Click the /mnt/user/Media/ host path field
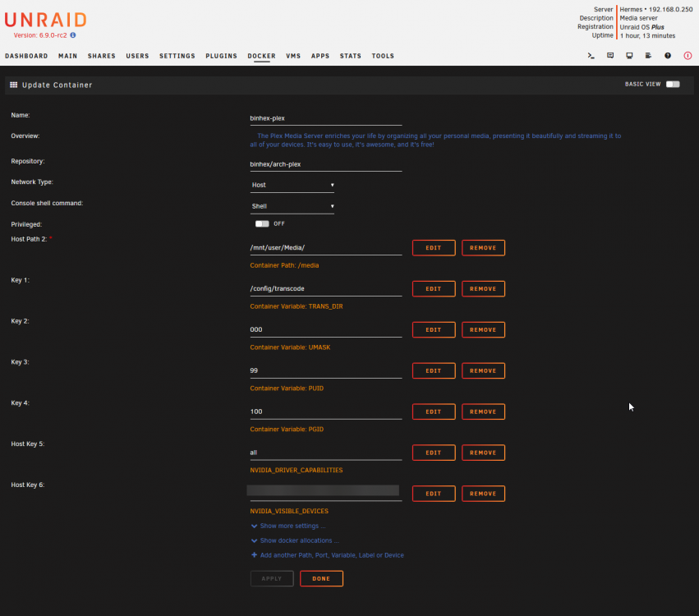Image resolution: width=699 pixels, height=616 pixels. 326,248
